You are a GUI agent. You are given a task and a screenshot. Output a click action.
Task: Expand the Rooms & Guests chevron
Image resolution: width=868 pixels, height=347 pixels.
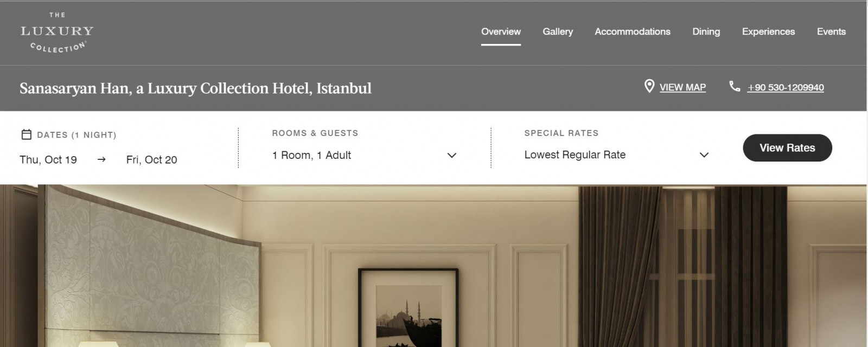click(x=451, y=156)
